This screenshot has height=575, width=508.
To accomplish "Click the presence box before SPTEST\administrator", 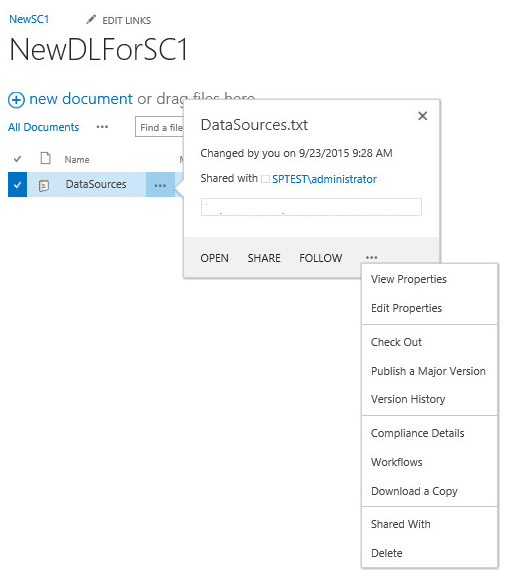I will click(x=265, y=179).
